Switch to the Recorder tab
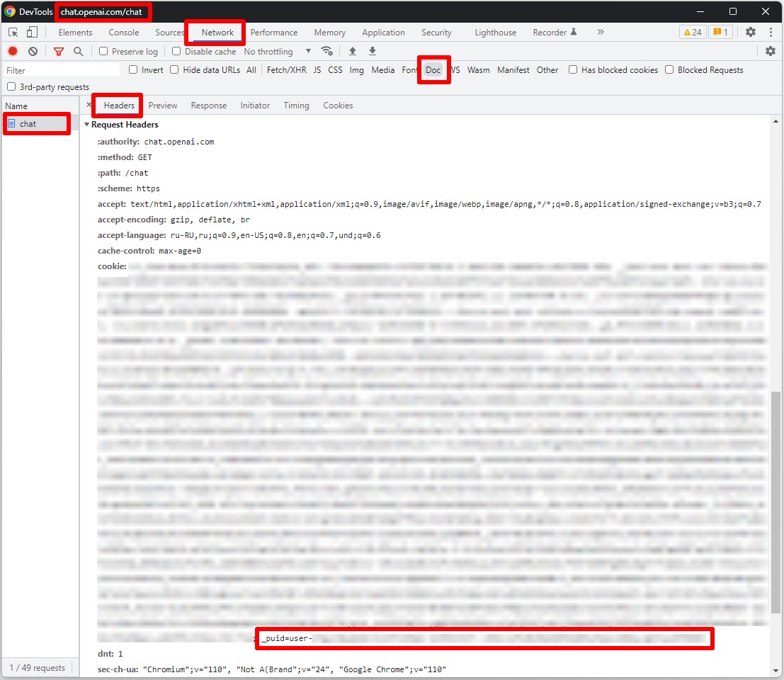The image size is (784, 680). [x=550, y=33]
